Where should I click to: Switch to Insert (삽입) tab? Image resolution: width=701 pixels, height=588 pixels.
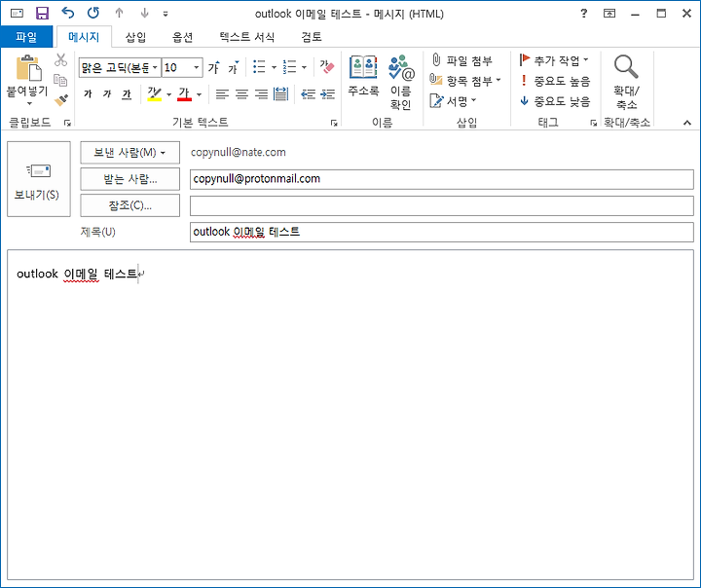point(135,37)
